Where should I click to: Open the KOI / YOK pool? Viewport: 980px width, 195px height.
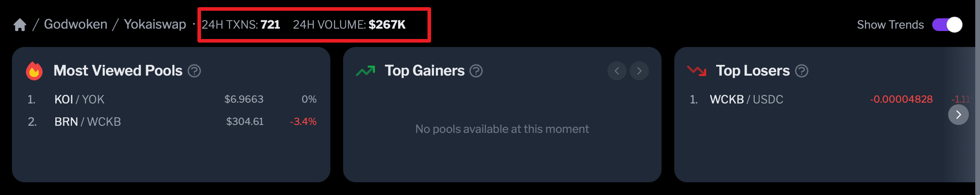(x=172, y=99)
